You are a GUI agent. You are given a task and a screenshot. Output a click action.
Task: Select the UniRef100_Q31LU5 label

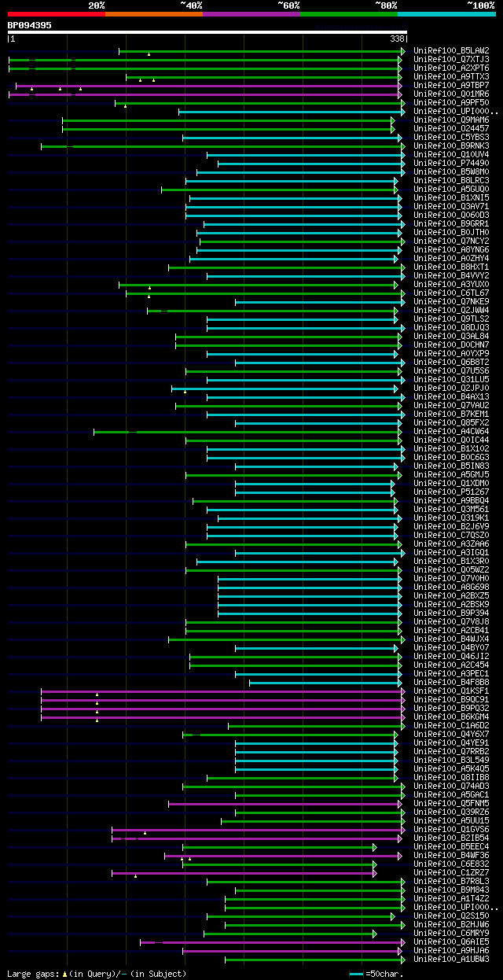point(451,380)
